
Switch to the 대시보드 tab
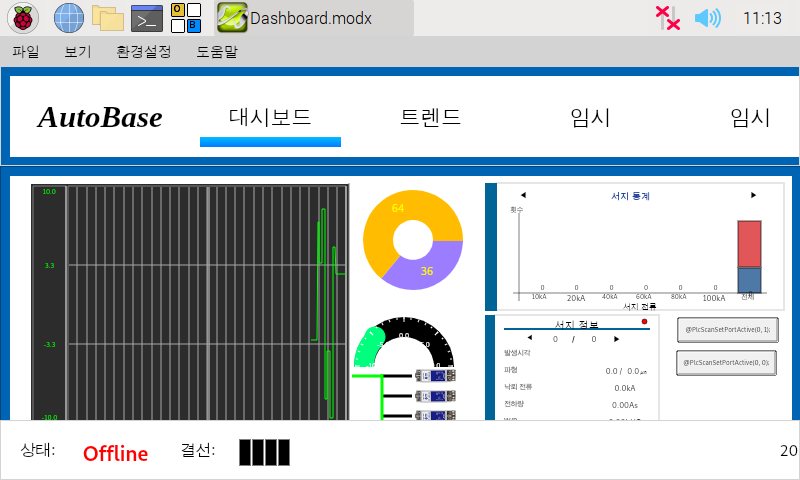click(x=270, y=117)
